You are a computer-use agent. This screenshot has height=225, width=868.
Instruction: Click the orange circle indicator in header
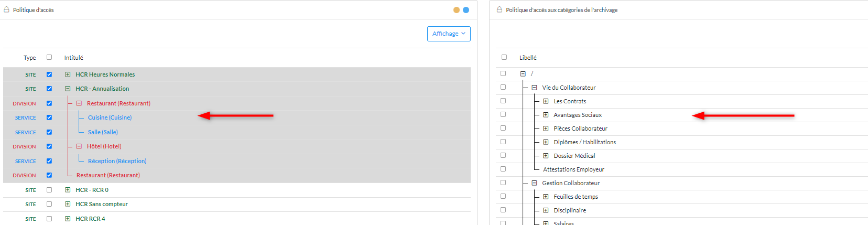pyautogui.click(x=457, y=10)
